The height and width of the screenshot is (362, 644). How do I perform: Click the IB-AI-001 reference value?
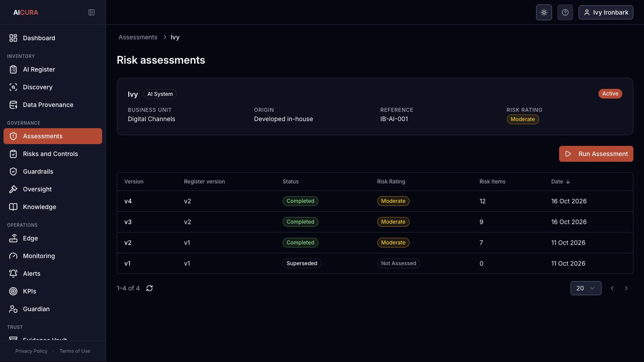pyautogui.click(x=394, y=119)
